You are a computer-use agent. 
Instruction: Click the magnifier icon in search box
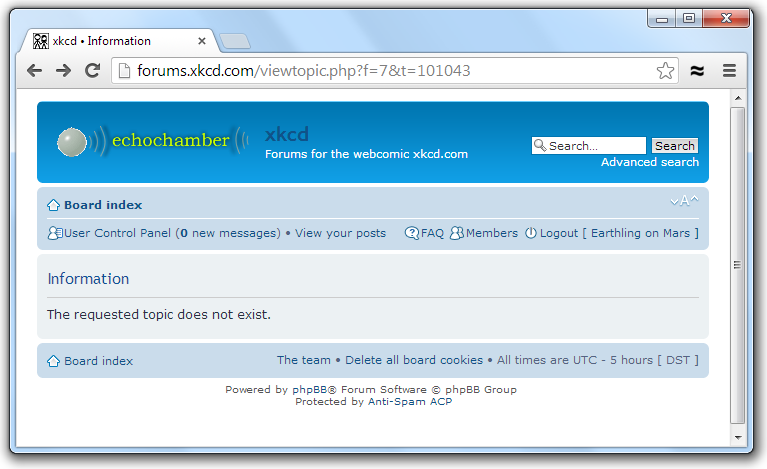[x=540, y=145]
